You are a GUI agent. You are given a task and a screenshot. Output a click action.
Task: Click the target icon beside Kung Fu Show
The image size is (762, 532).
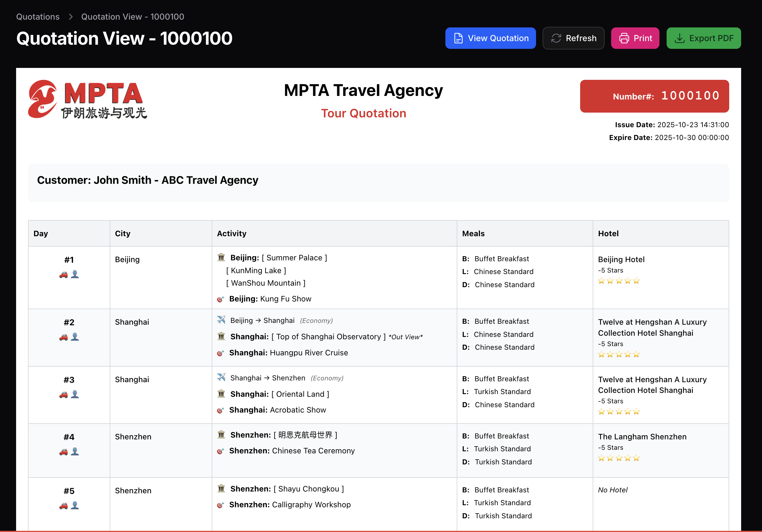point(220,299)
